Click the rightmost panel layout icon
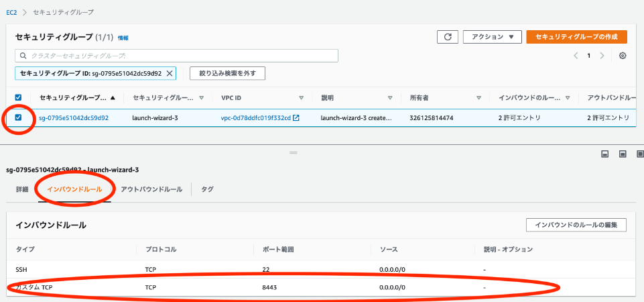The image size is (644, 302). 637,154
